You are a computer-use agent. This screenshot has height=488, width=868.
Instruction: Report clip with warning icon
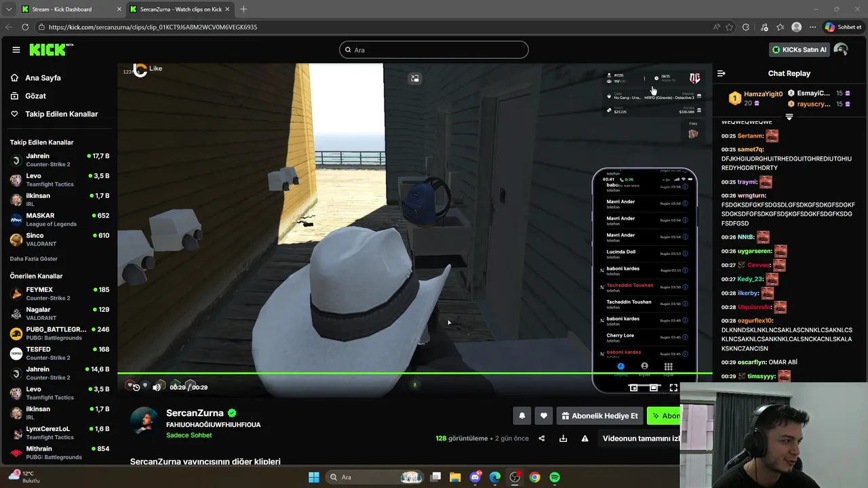pos(585,439)
